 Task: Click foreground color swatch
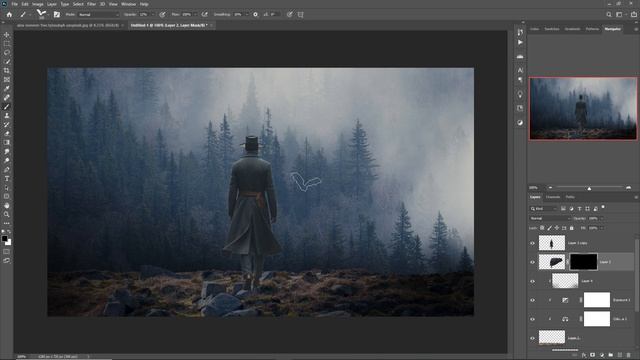pyautogui.click(x=4, y=239)
